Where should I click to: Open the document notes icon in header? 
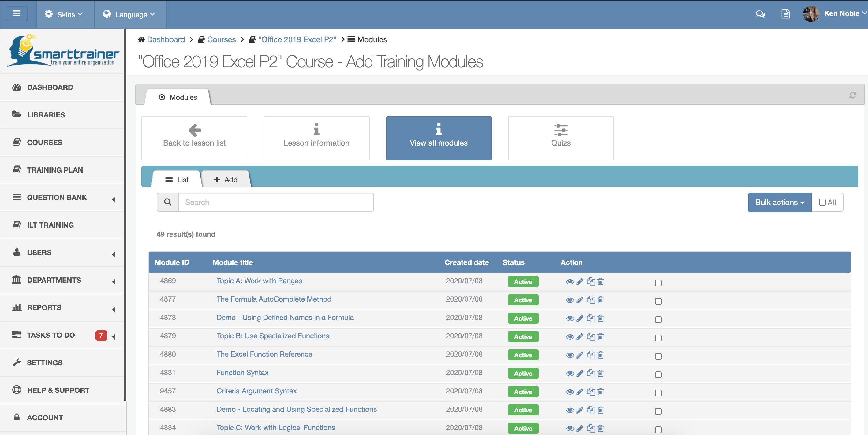(785, 14)
